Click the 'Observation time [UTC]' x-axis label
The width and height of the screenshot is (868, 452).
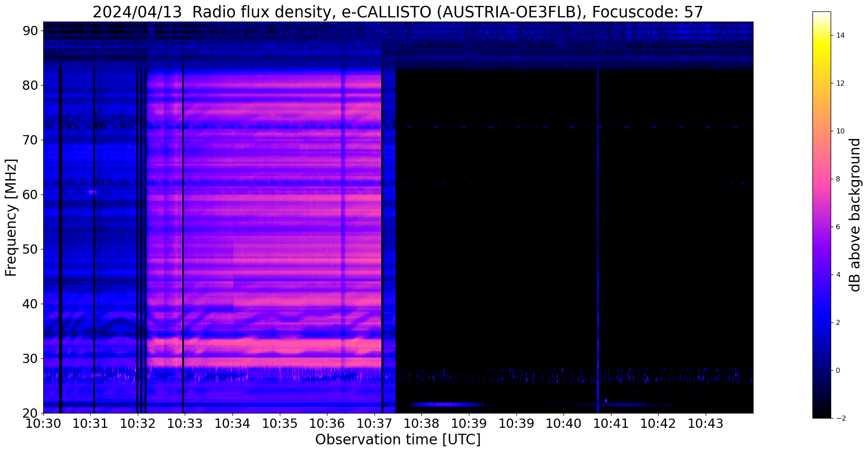(x=398, y=440)
